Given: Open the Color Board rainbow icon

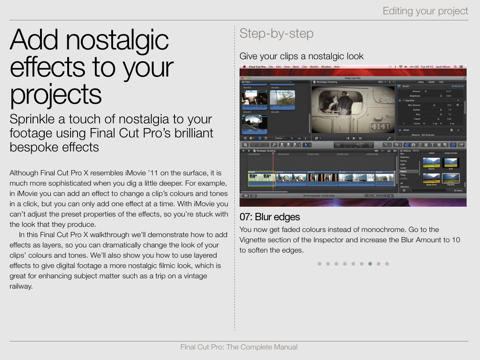Looking at the screenshot, I should coord(452,130).
